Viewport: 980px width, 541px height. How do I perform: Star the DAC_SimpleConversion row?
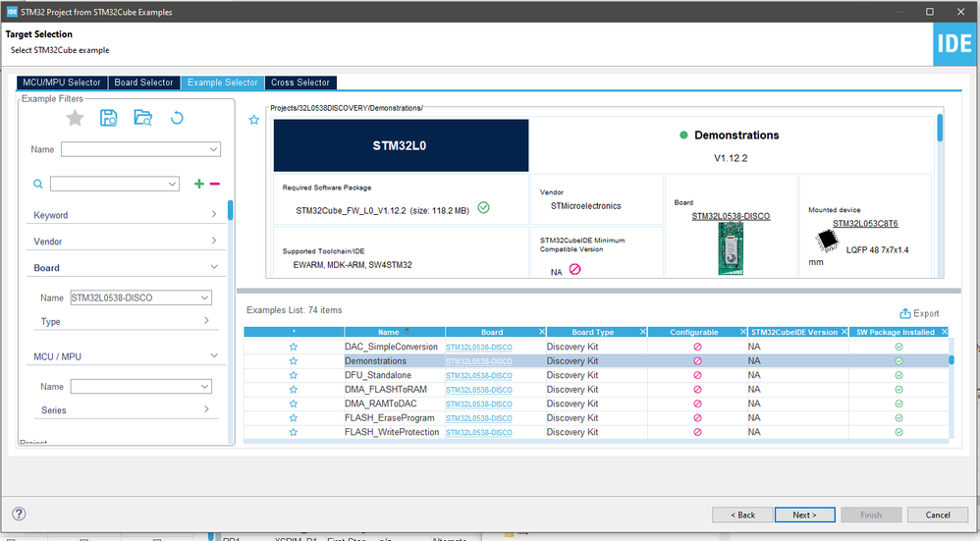coord(294,347)
